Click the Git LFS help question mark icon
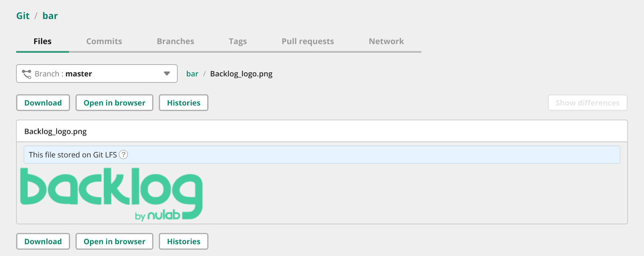Viewport: 644px width, 256px height. (x=124, y=155)
